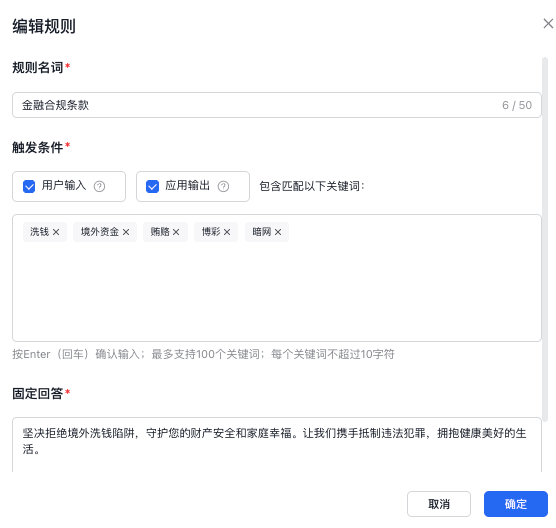
Task: Focus the 规则名词 input field
Action: pos(277,105)
